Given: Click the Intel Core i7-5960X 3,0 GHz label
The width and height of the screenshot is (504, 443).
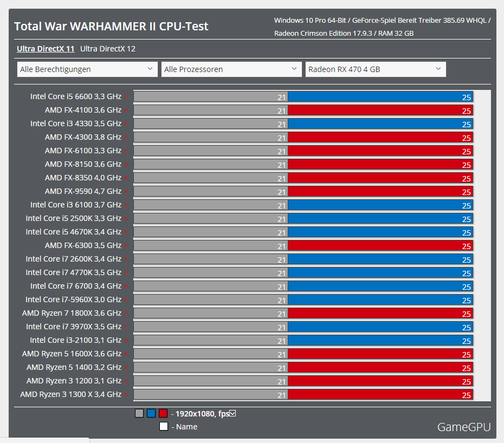Looking at the screenshot, I should click(74, 299).
